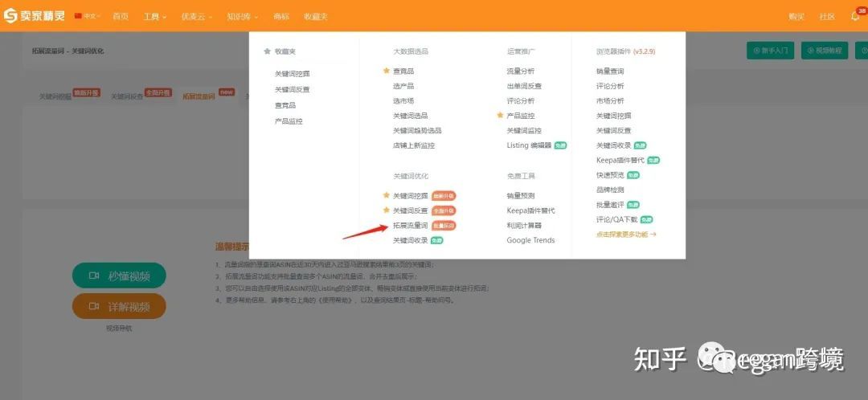The height and width of the screenshot is (400, 868).
Task: Open 评论/QA下载 entry
Action: point(616,219)
